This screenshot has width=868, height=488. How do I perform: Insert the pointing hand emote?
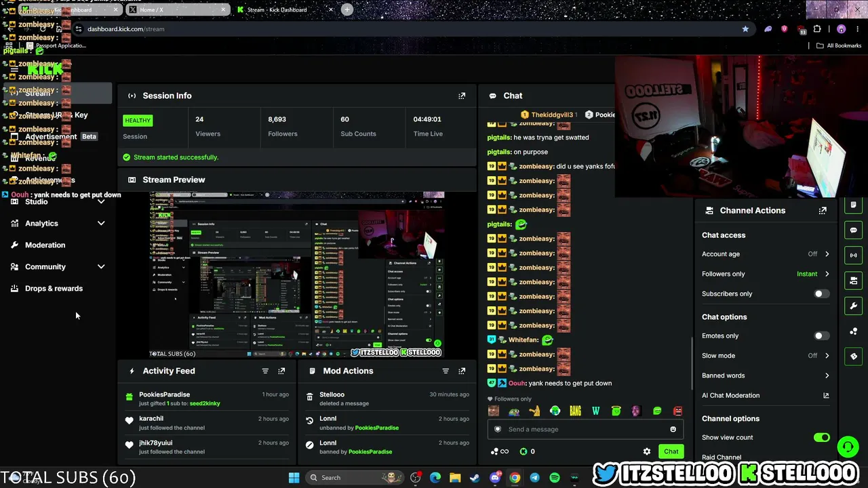tap(534, 411)
